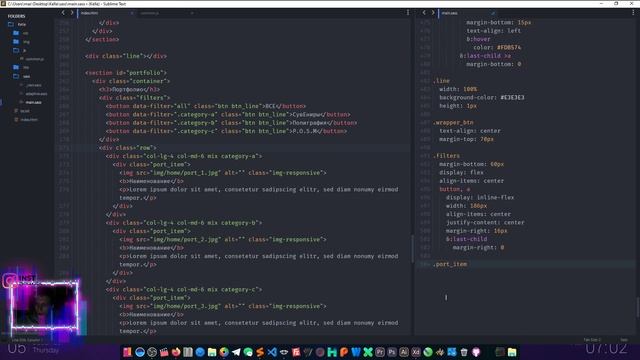This screenshot has height=360, width=640.
Task: Click the port_3.jpg img tag line
Action: click(x=223, y=306)
